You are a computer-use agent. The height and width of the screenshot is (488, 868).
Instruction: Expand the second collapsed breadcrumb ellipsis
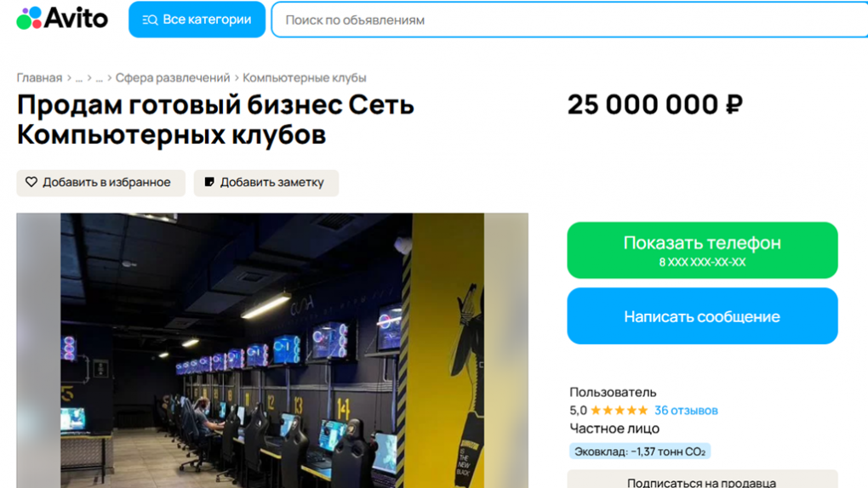[x=99, y=78]
